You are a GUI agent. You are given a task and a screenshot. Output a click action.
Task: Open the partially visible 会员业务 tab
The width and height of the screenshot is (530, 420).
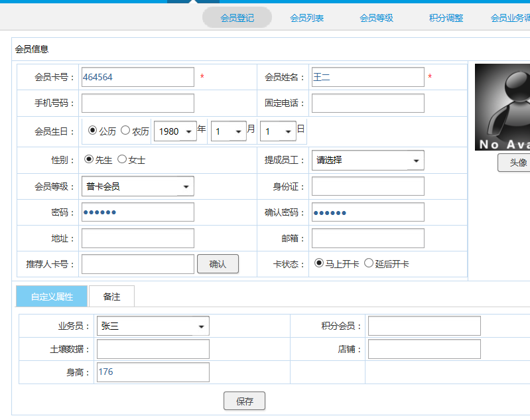tap(510, 18)
